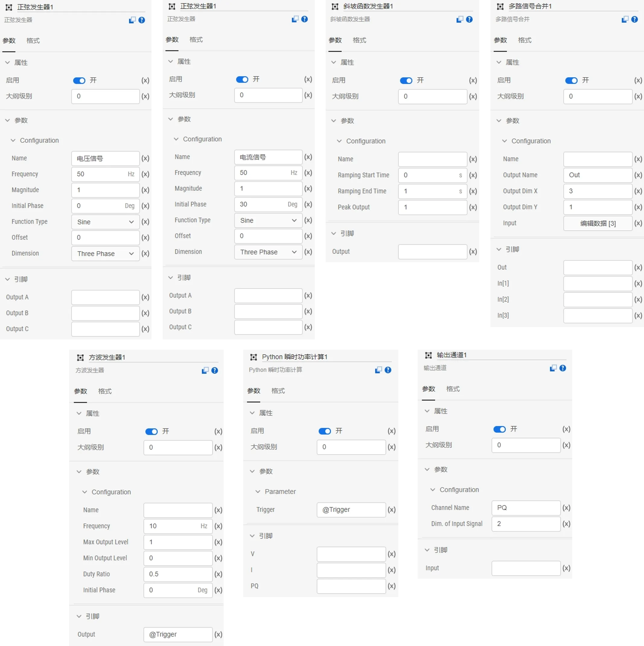Screen dimensions: 644x646
Task: Click the 正弦发生器 block icon top-left
Action: (8, 6)
